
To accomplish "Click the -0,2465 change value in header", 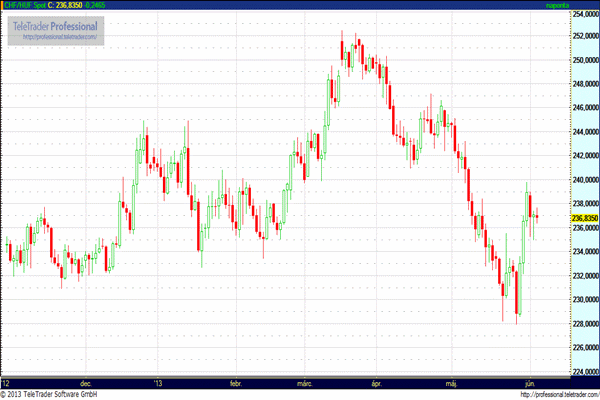I will pyautogui.click(x=105, y=5).
